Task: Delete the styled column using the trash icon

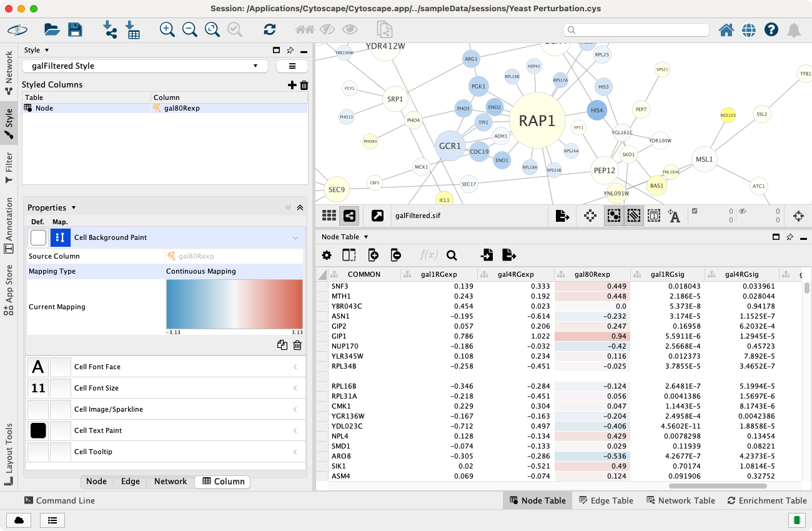Action: coord(304,85)
